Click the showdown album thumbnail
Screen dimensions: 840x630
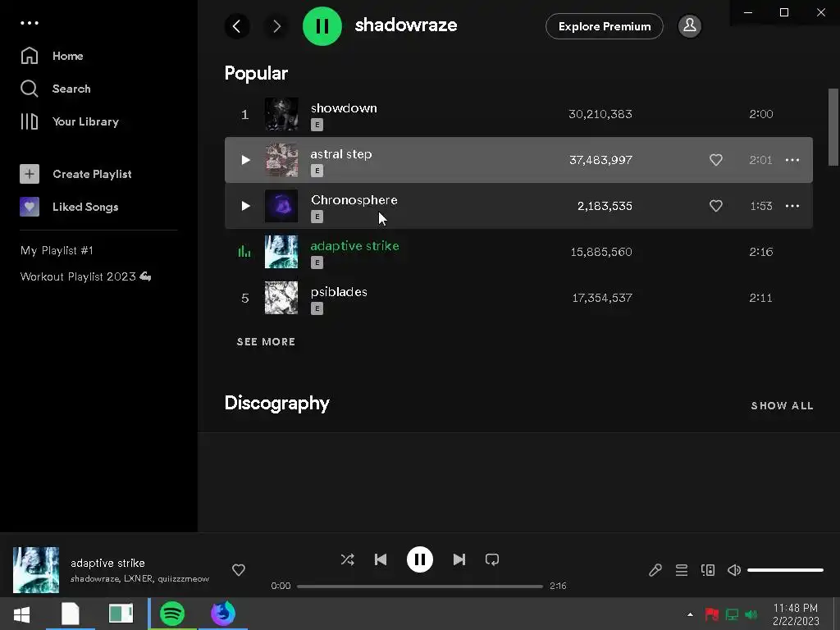coord(281,113)
